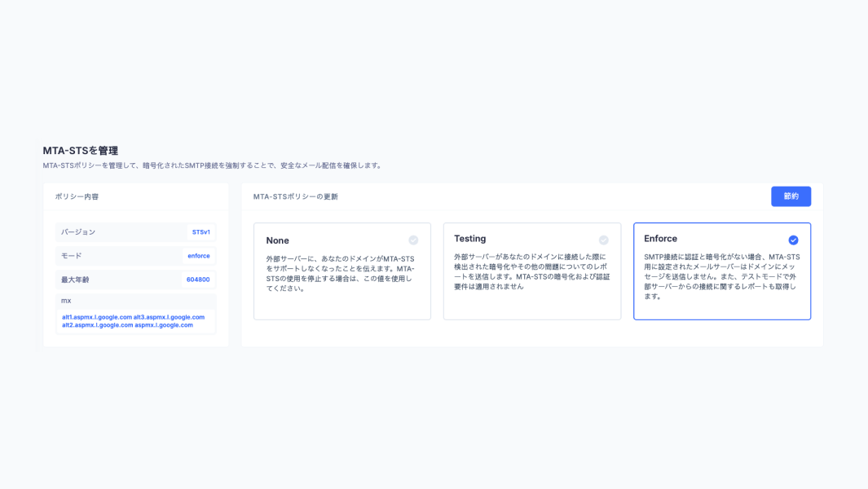Click the MTA-STSポリシーの更新 panel header

tap(295, 196)
